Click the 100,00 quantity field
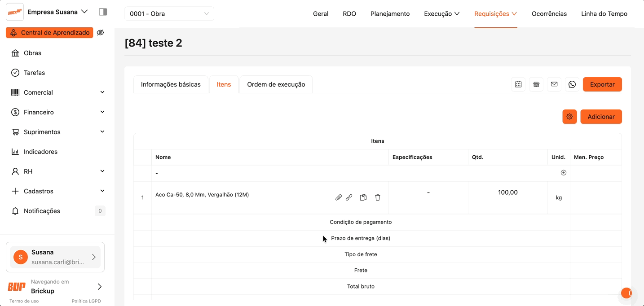The height and width of the screenshot is (306, 644). coord(507,192)
